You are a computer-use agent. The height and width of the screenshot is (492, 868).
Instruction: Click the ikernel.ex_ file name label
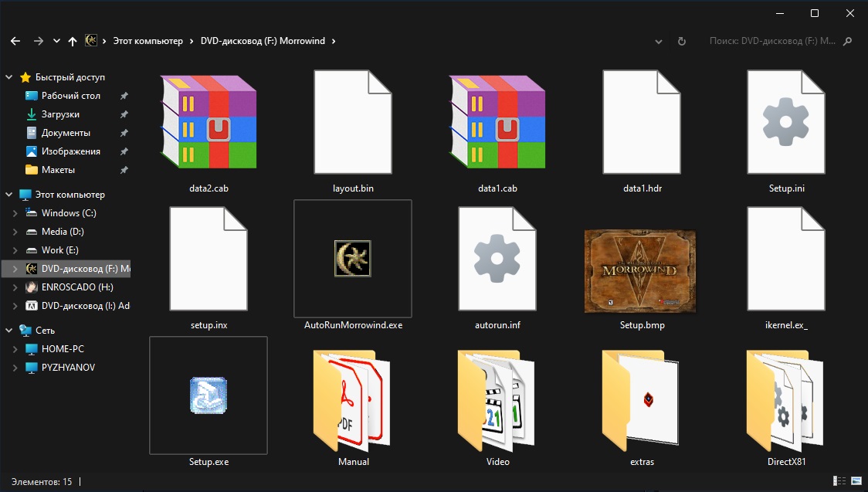pos(786,325)
